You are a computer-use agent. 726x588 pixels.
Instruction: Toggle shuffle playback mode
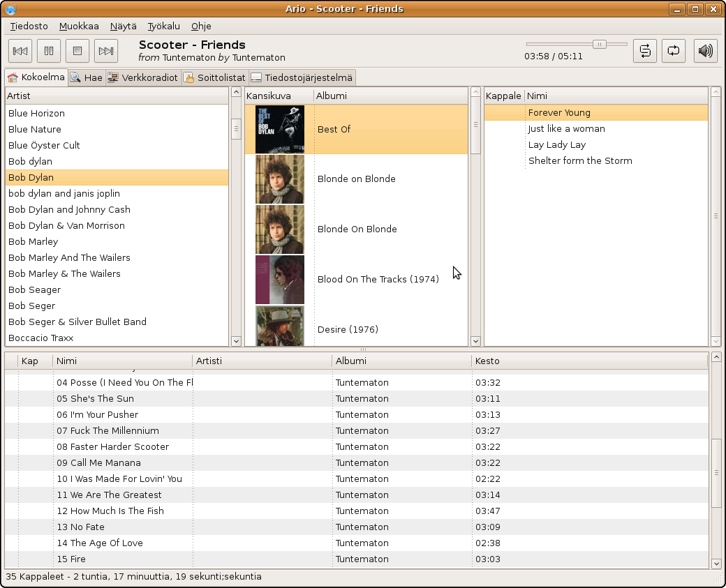point(644,51)
